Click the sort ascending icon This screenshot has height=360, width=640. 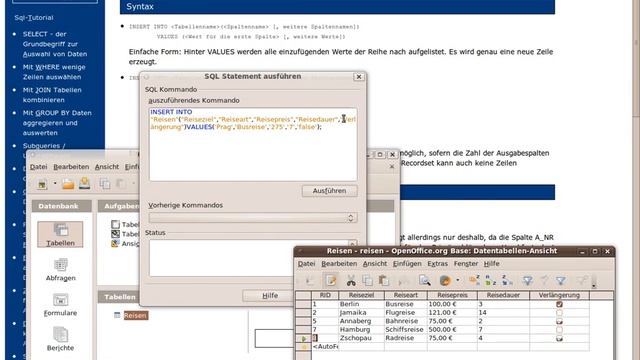(x=490, y=280)
